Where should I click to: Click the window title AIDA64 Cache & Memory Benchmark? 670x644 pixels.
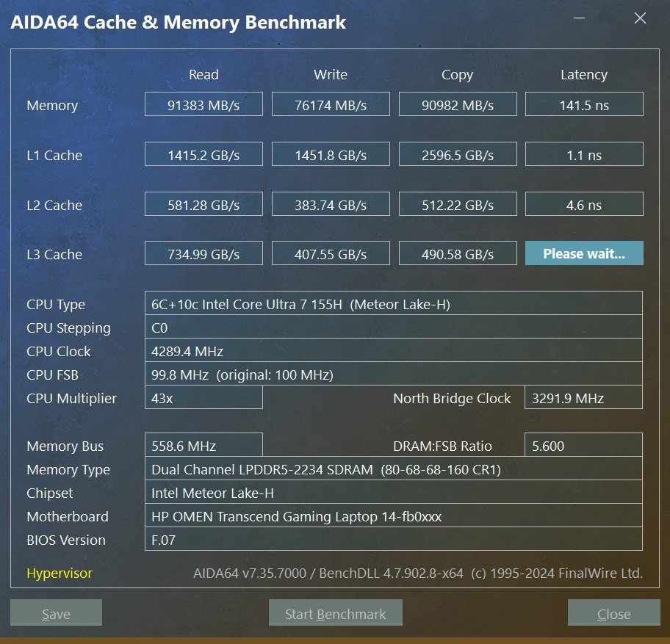click(179, 23)
